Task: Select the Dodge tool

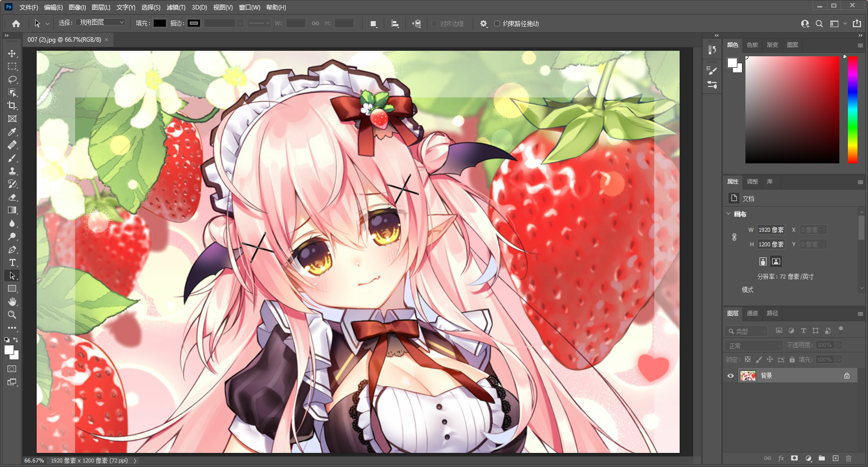Action: [x=12, y=236]
